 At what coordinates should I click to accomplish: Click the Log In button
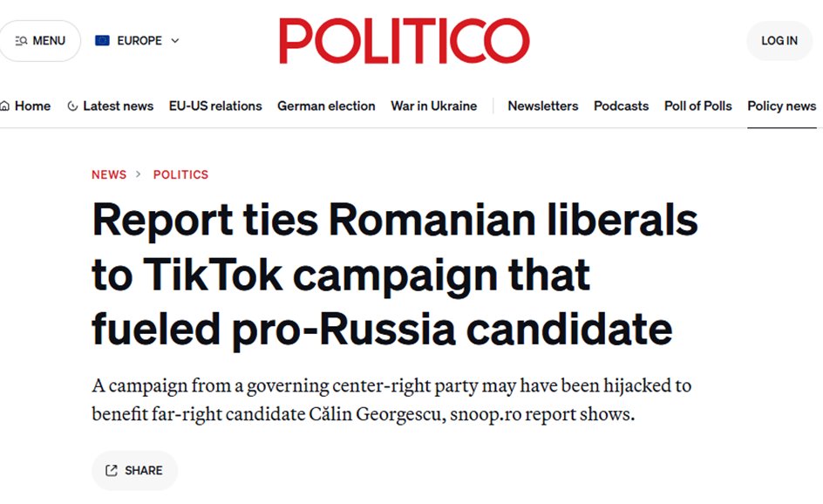pos(779,40)
